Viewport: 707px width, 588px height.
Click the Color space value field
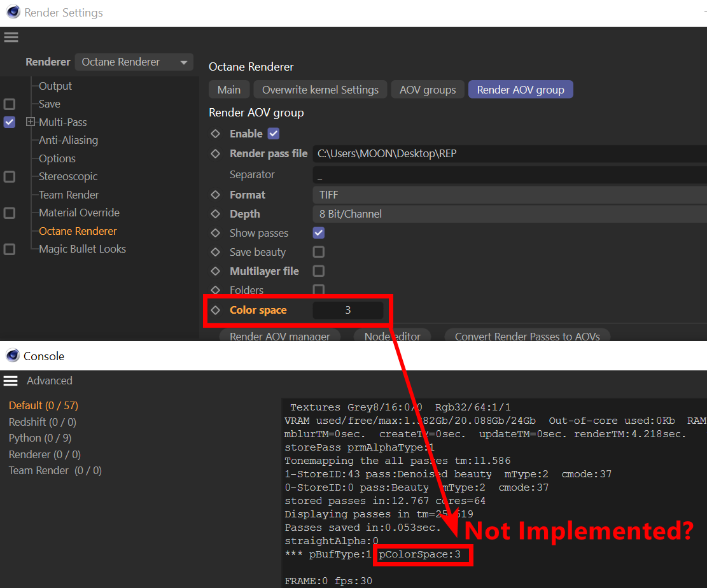347,310
